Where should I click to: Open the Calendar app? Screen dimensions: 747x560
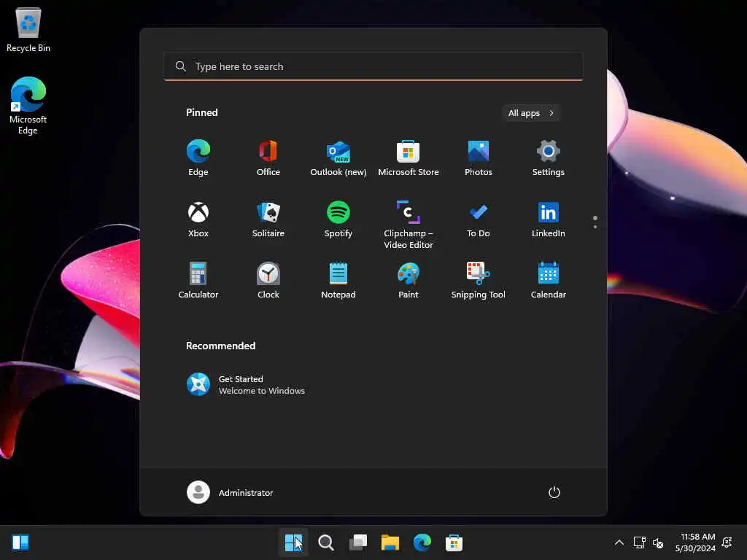coord(549,281)
